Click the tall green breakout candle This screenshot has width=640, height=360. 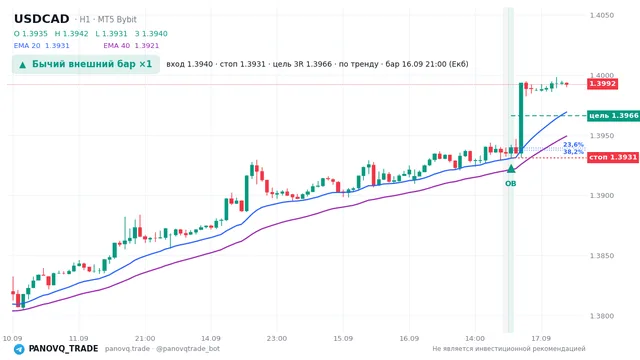click(521, 118)
